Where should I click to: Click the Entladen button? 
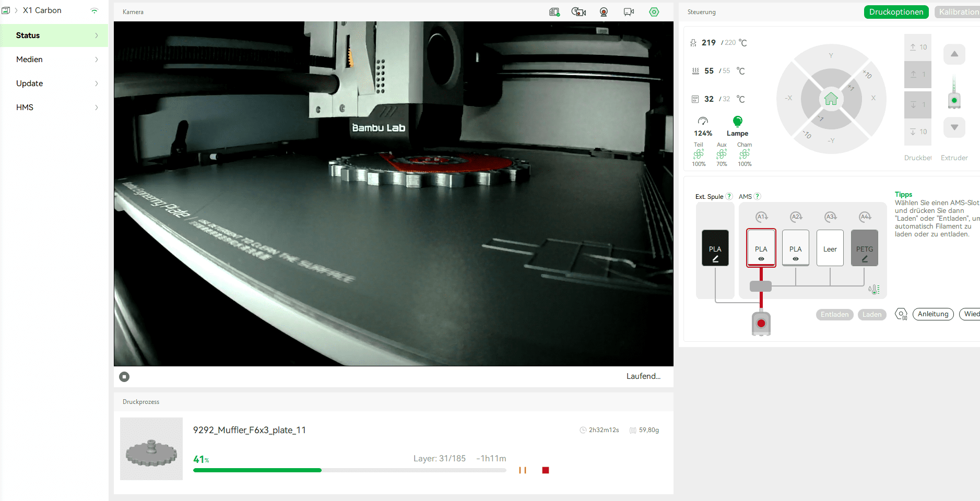point(834,315)
